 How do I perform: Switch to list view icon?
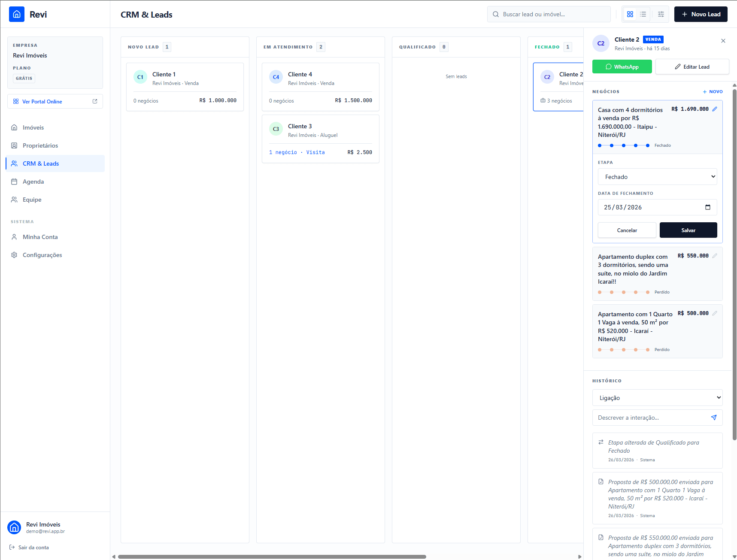coord(643,14)
